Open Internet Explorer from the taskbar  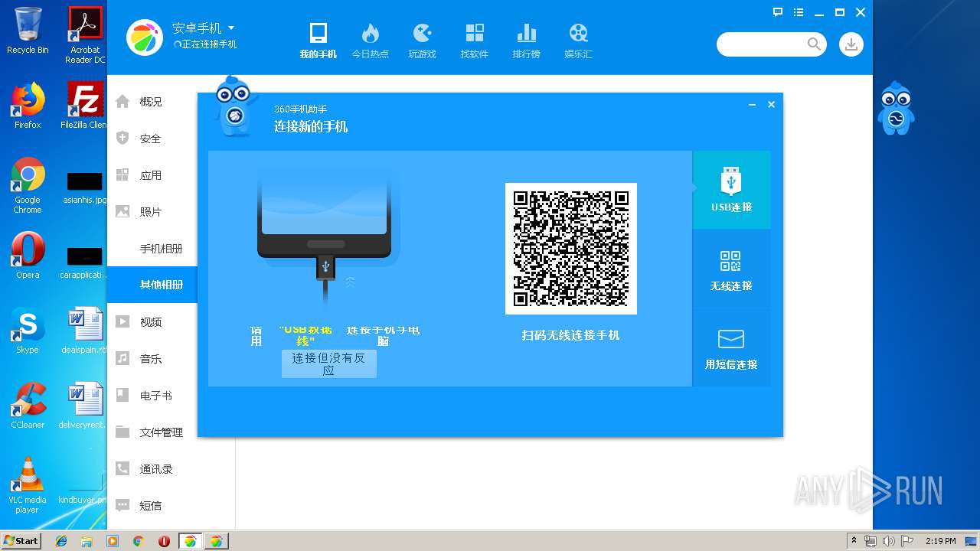point(61,541)
